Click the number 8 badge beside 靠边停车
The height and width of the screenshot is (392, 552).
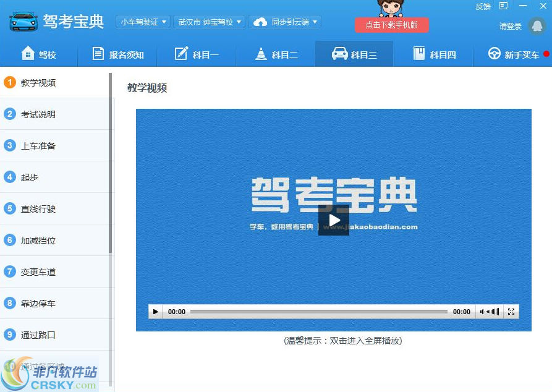[10, 303]
